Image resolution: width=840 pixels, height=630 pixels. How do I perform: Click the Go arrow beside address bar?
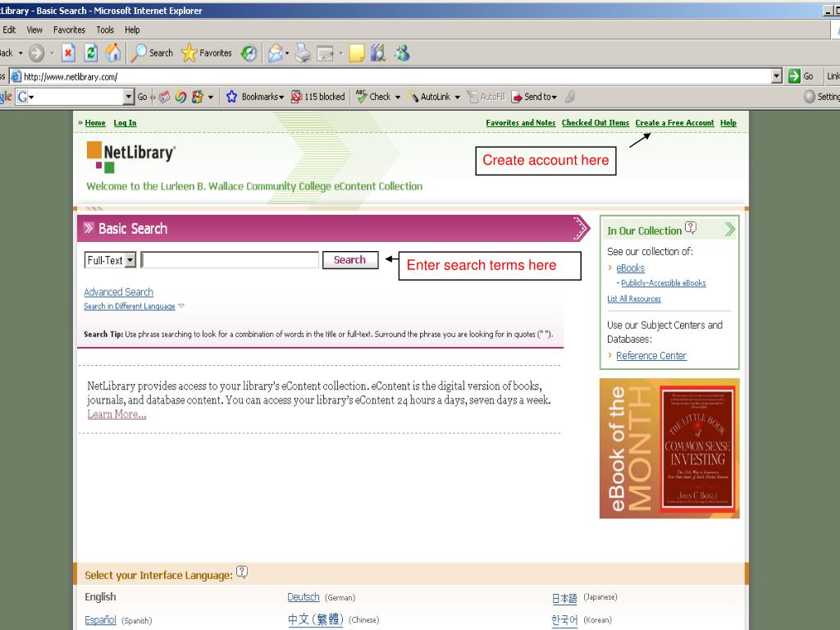pyautogui.click(x=801, y=76)
